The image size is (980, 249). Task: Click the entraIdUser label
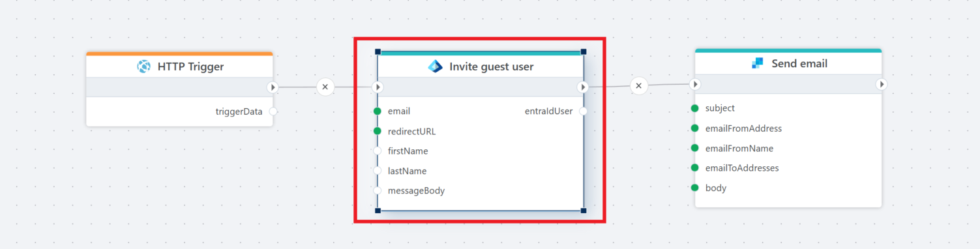(549, 111)
